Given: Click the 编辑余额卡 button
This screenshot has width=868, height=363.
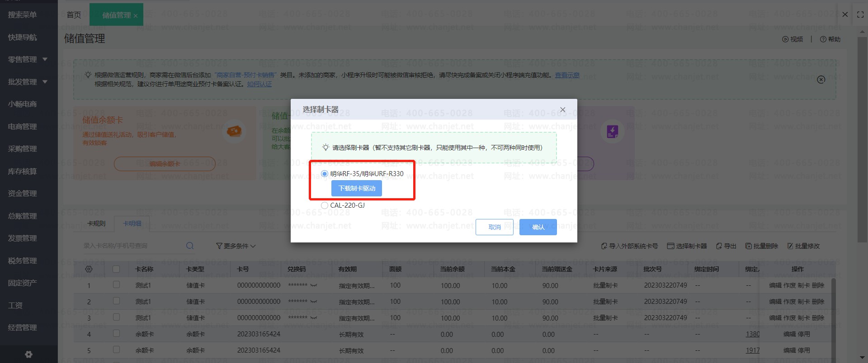Looking at the screenshot, I should pyautogui.click(x=165, y=164).
